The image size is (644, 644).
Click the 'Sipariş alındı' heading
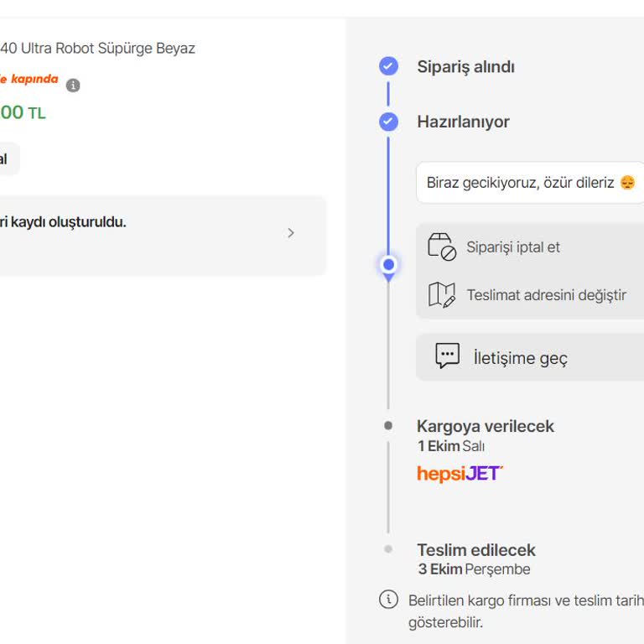[465, 67]
